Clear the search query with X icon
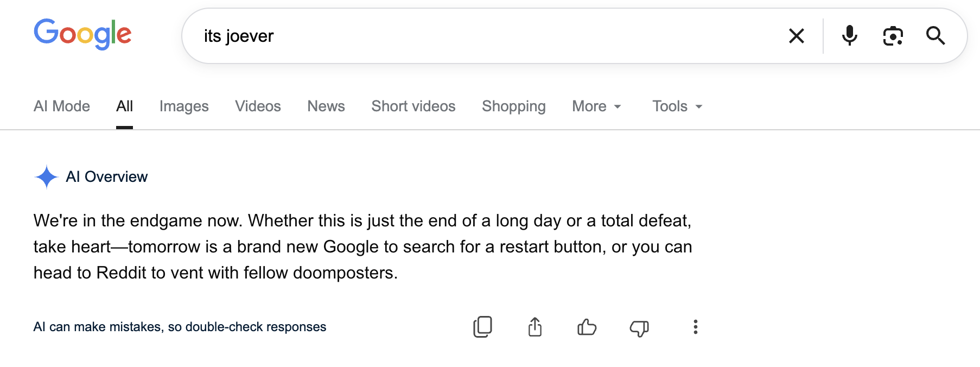This screenshot has width=980, height=367. coord(796,36)
